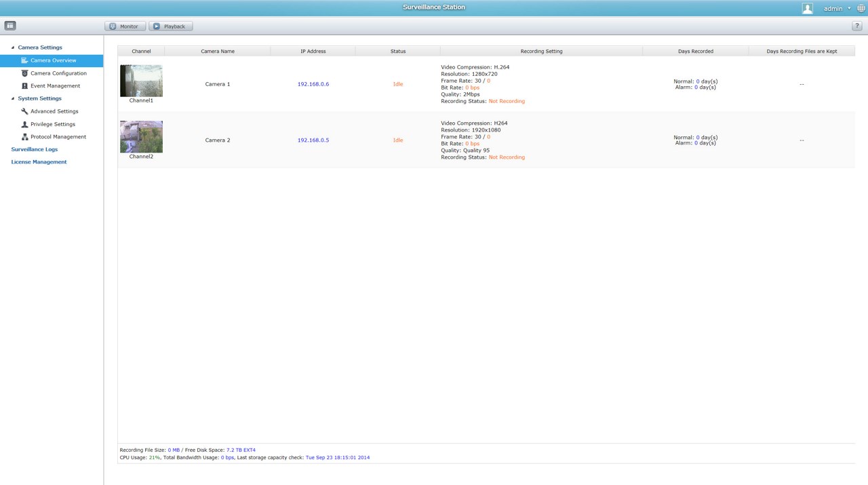Click the Channel2 camera thumbnail
The width and height of the screenshot is (868, 485).
tap(141, 137)
